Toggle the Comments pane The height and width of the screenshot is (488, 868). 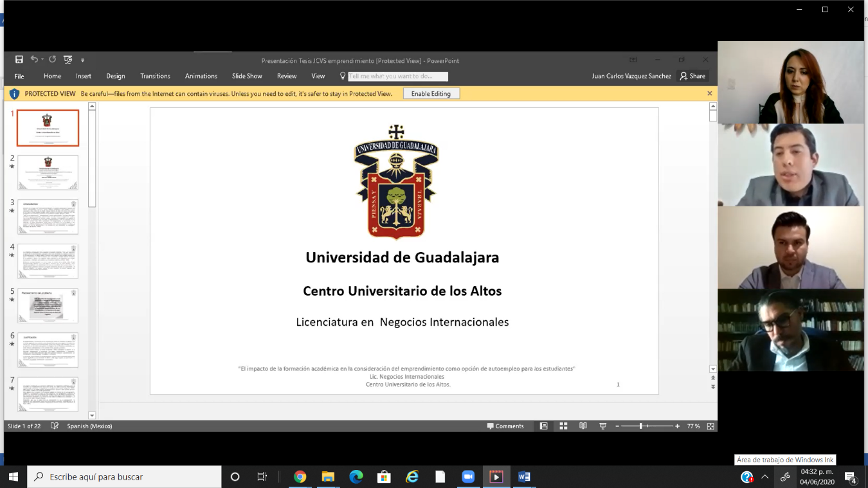click(505, 426)
